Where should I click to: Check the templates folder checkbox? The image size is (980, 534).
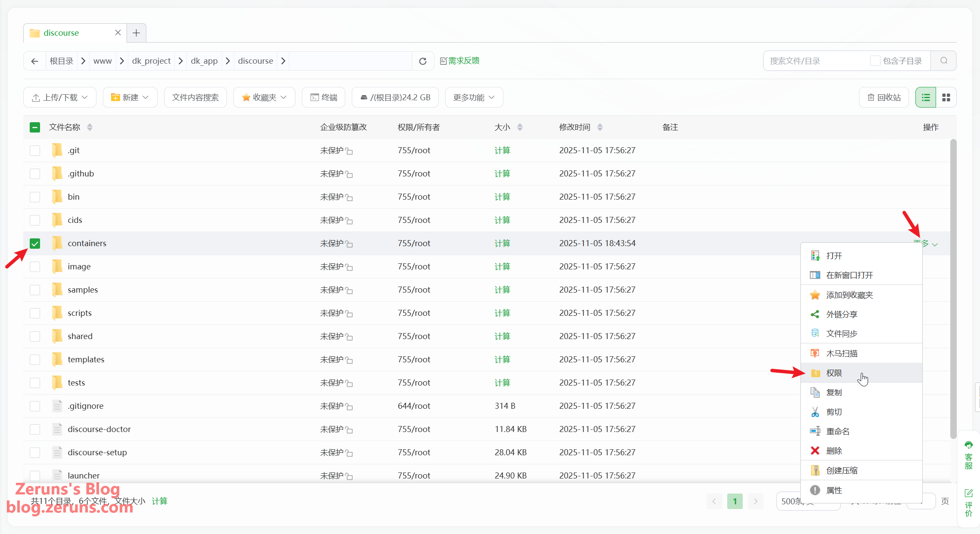tap(35, 360)
